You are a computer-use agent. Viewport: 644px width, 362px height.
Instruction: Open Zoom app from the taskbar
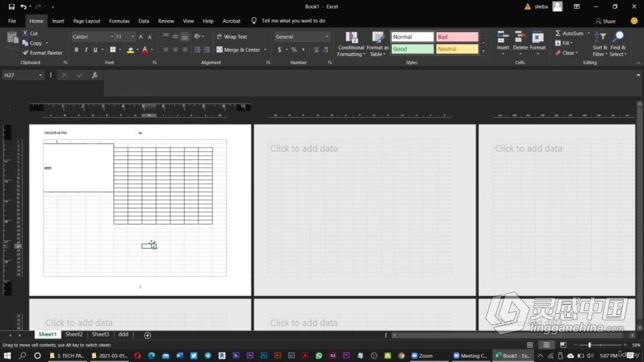pos(423,356)
